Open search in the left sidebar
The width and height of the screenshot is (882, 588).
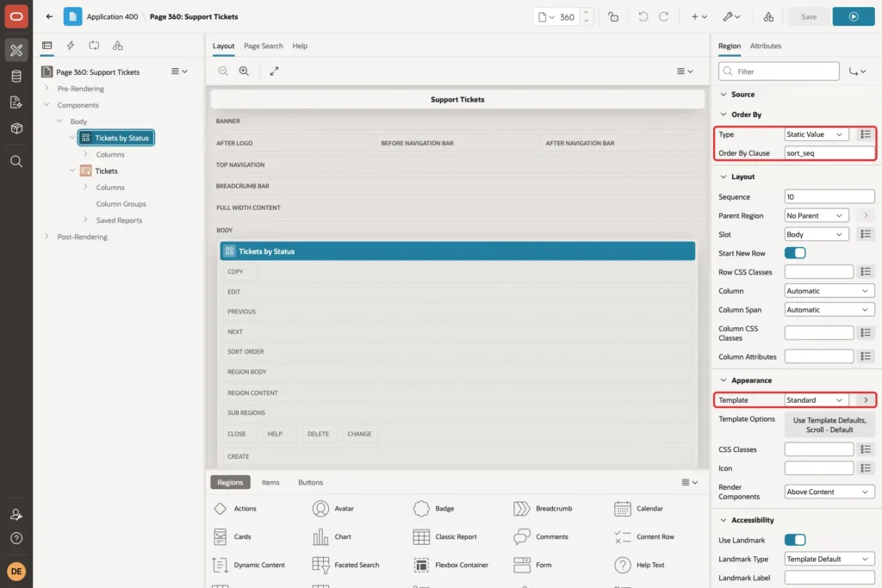[16, 161]
